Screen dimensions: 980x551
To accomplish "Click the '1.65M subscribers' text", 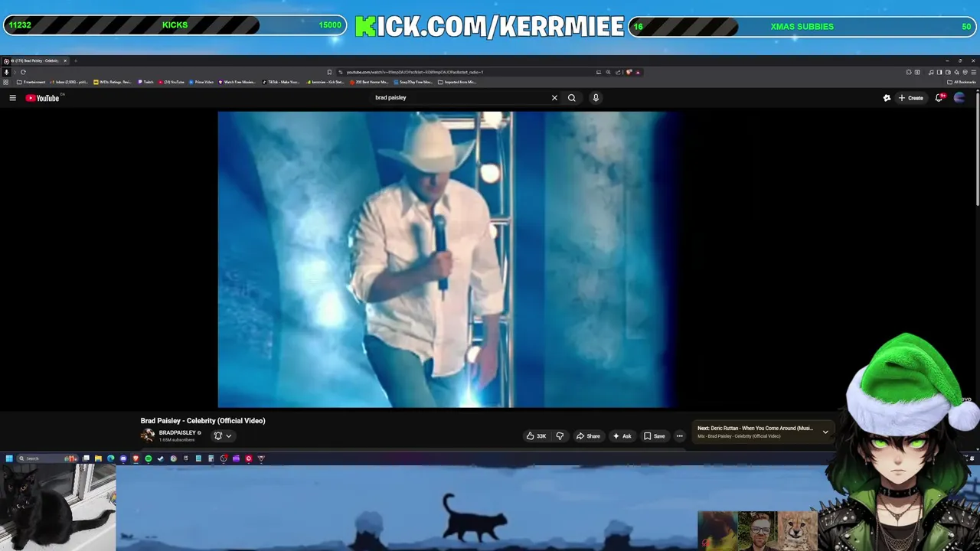I will (177, 440).
